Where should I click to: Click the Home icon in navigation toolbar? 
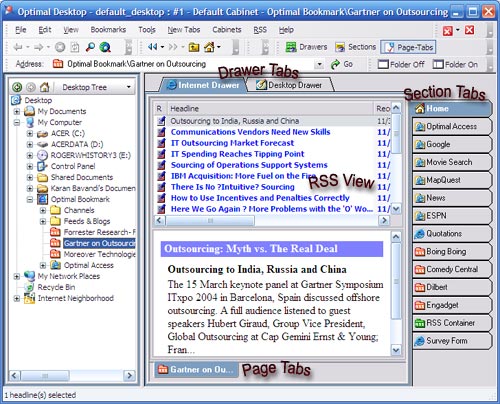point(210,47)
